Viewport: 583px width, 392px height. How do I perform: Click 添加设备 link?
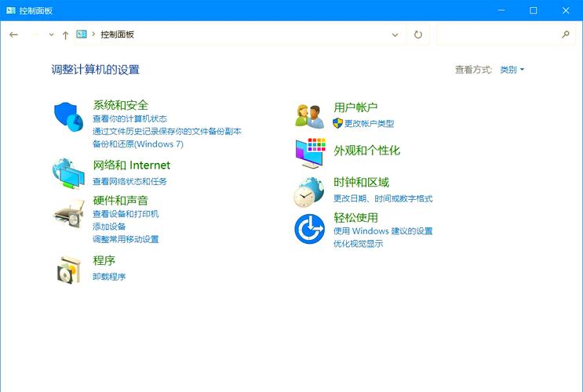(109, 227)
